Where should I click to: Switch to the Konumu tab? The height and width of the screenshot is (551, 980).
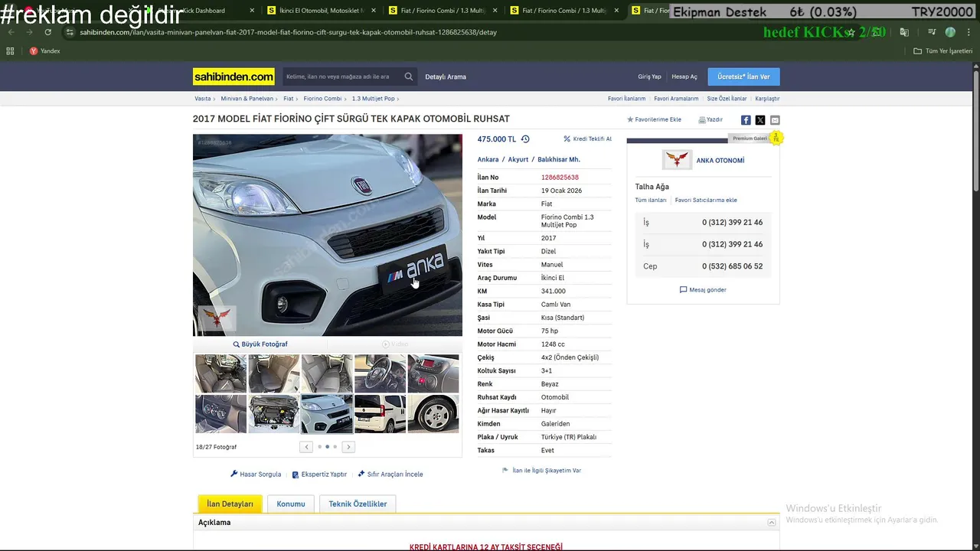coord(291,504)
